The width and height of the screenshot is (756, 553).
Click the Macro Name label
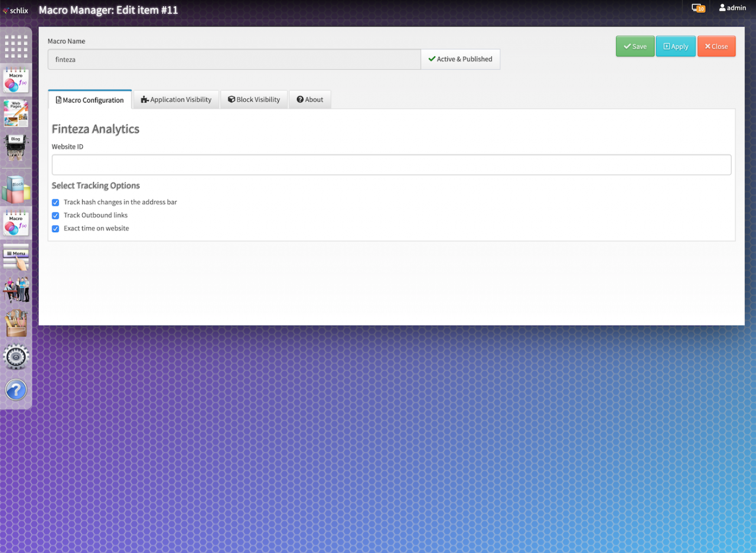[66, 41]
